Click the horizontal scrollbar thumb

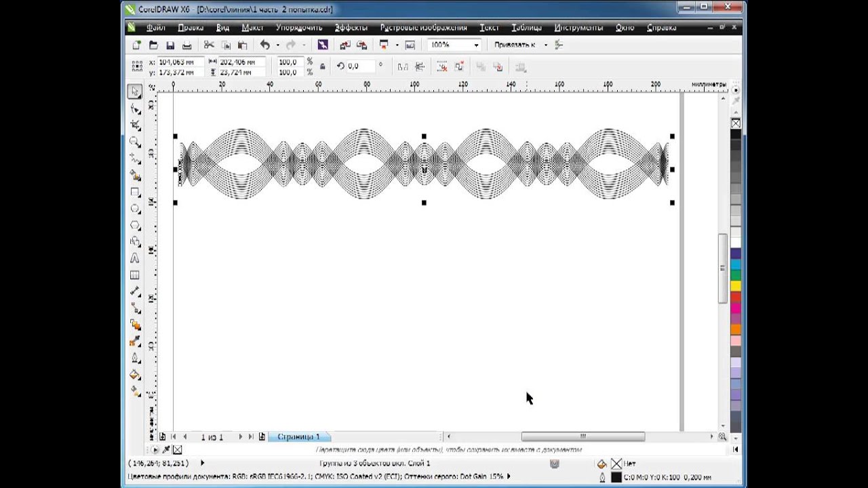point(583,437)
